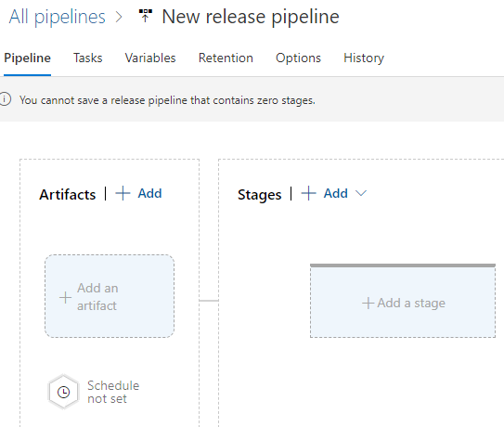Click the Add link under Artifacts
The width and height of the screenshot is (504, 427).
click(x=149, y=193)
